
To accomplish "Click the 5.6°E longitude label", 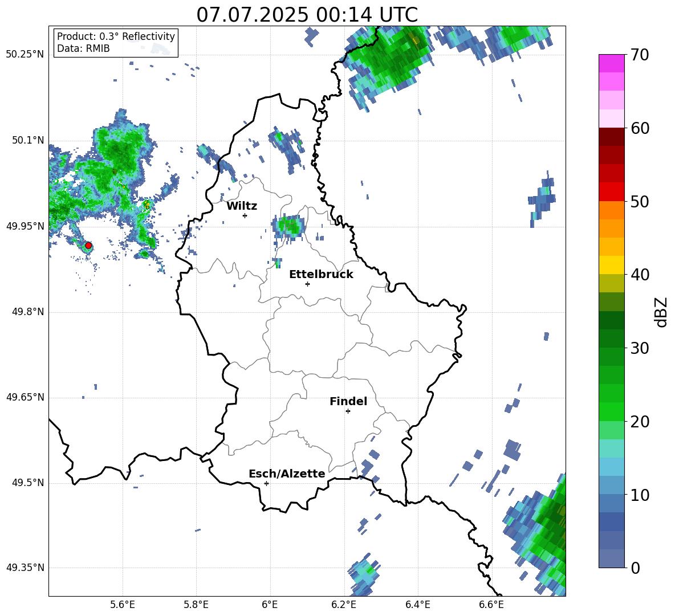I will click(123, 605).
